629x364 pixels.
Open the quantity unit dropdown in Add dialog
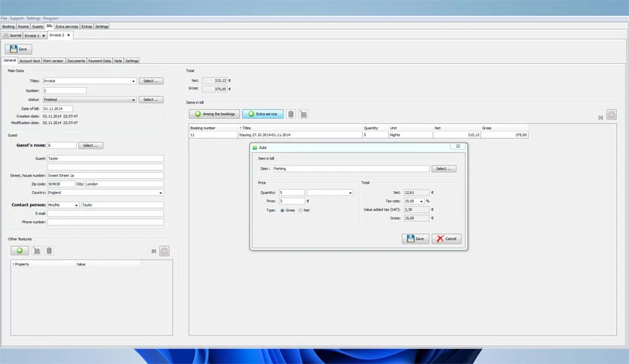click(x=350, y=193)
